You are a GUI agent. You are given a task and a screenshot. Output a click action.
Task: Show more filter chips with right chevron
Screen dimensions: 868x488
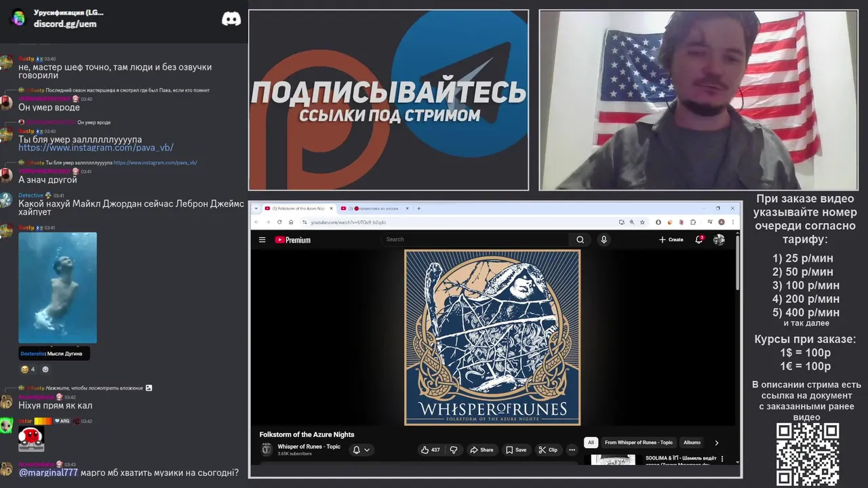pos(717,443)
